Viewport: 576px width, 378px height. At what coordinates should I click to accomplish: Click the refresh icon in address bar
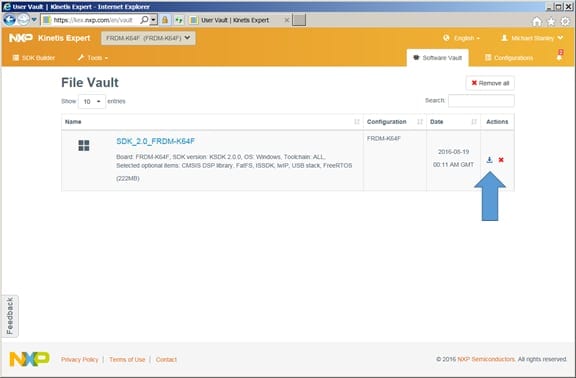[179, 20]
